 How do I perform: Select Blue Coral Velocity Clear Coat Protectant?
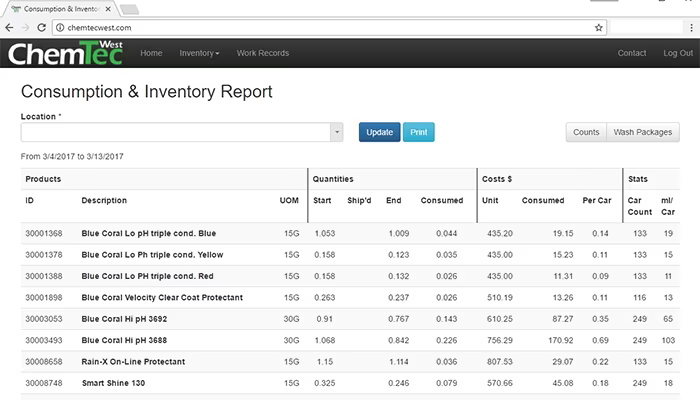[x=162, y=298]
